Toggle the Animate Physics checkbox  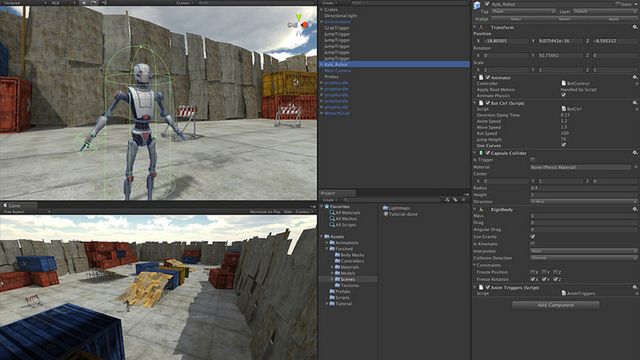564,95
